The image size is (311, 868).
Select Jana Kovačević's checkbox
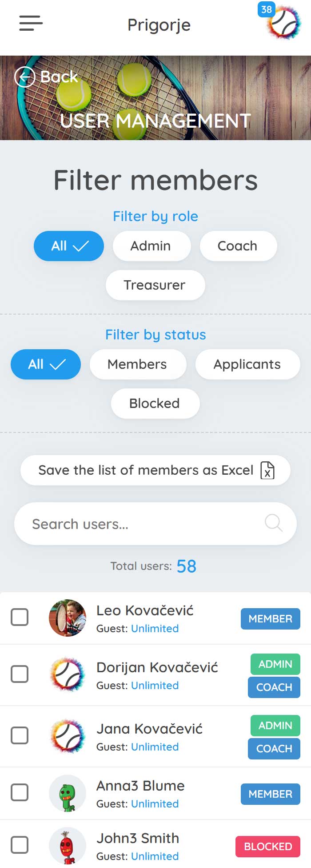click(20, 735)
